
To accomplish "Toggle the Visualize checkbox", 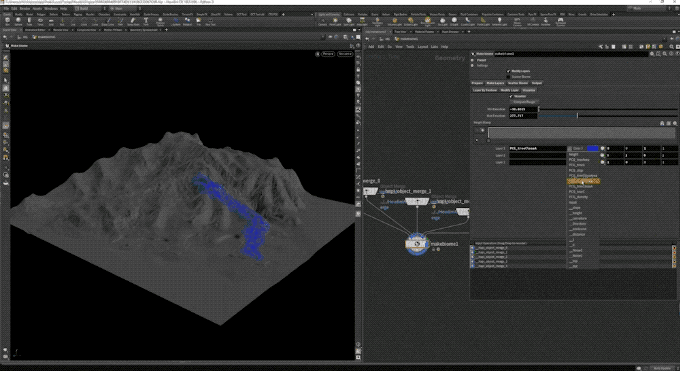I will point(511,96).
